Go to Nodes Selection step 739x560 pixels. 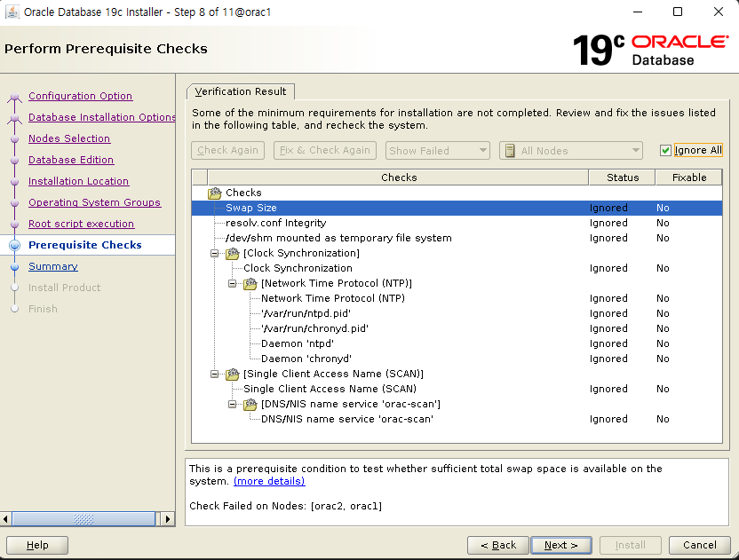pos(69,138)
